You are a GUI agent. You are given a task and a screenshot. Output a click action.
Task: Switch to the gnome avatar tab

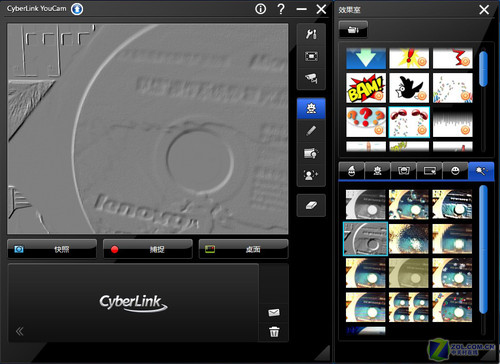pos(351,171)
